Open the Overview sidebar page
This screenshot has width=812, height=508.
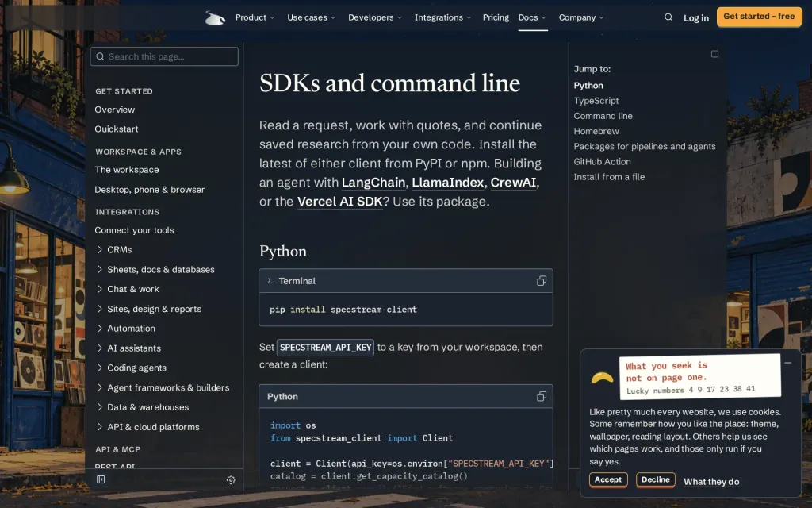click(114, 110)
